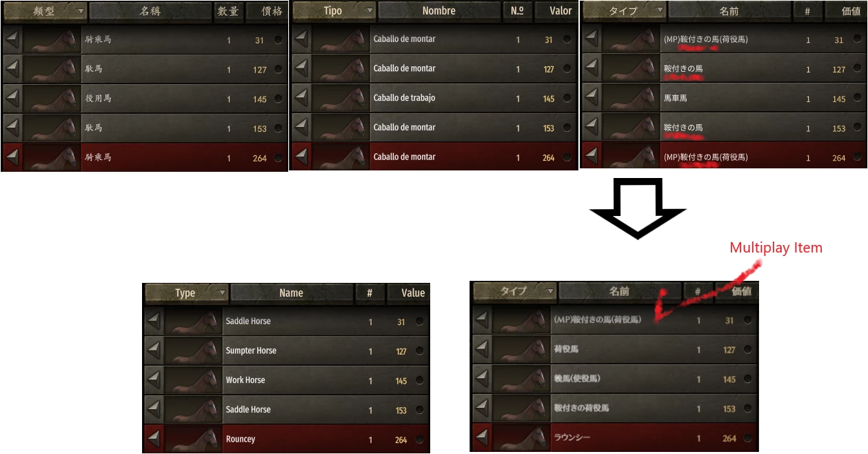Screen dimensions: 868x454
Task: Toggle lock circle on Rouncey row
Action: tap(420, 439)
